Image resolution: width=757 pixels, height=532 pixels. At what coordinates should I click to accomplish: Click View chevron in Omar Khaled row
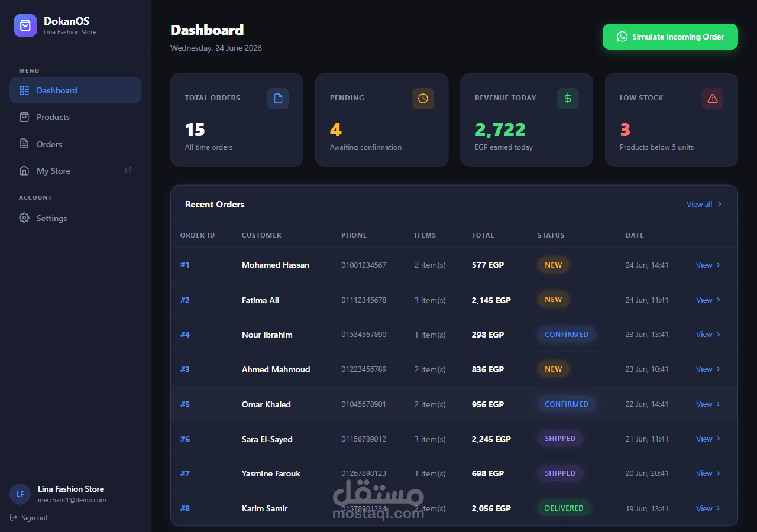point(719,404)
